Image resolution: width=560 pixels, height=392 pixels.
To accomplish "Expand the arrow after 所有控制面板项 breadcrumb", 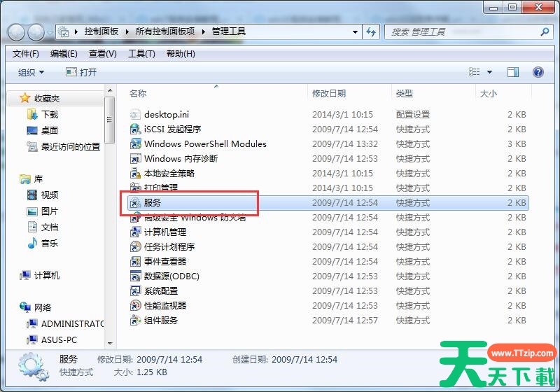I will (204, 31).
